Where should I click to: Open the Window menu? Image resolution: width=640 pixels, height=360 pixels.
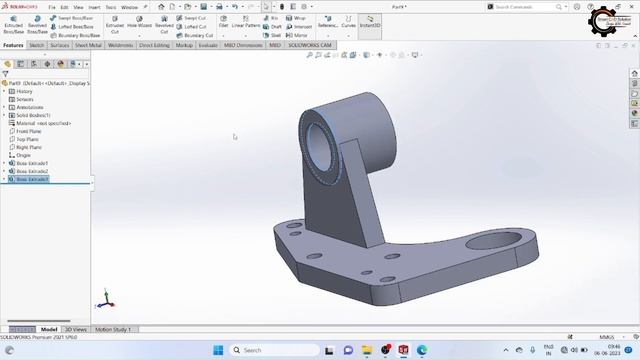coord(129,7)
